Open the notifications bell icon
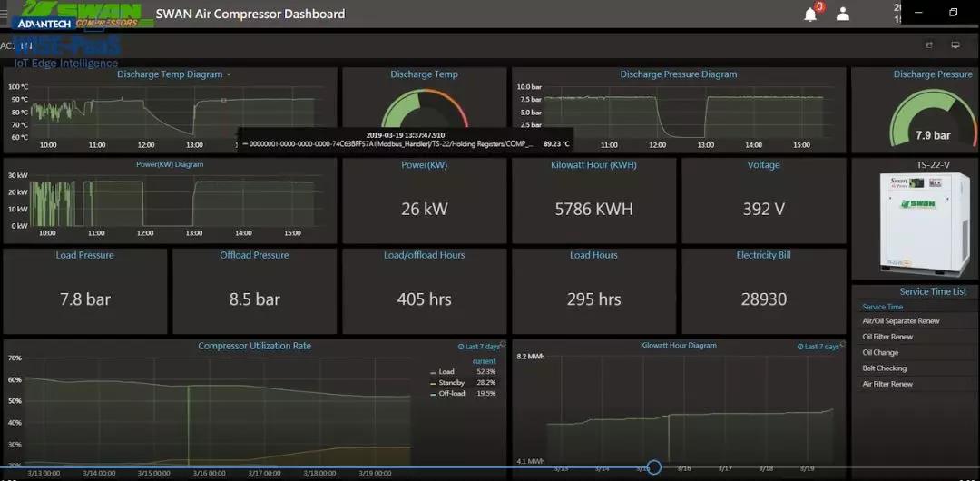The width and height of the screenshot is (980, 481). coord(811,14)
